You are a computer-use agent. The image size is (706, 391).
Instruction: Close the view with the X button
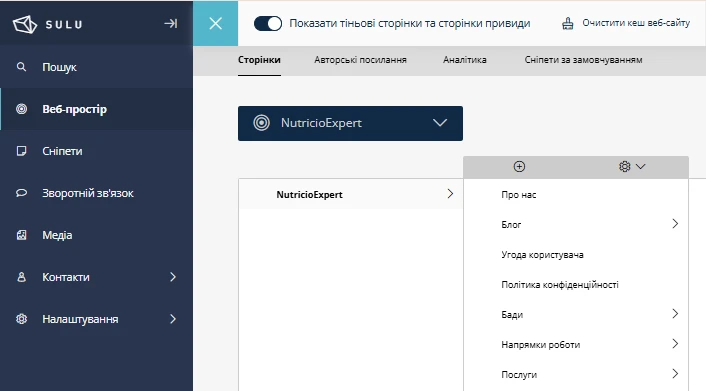coord(216,23)
